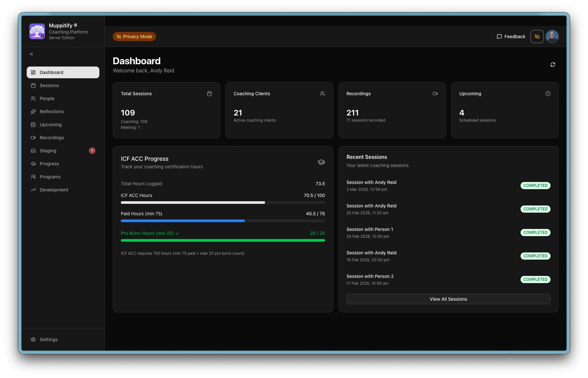Collapse the sidebar with double chevron
This screenshot has height=378, width=588.
[31, 54]
